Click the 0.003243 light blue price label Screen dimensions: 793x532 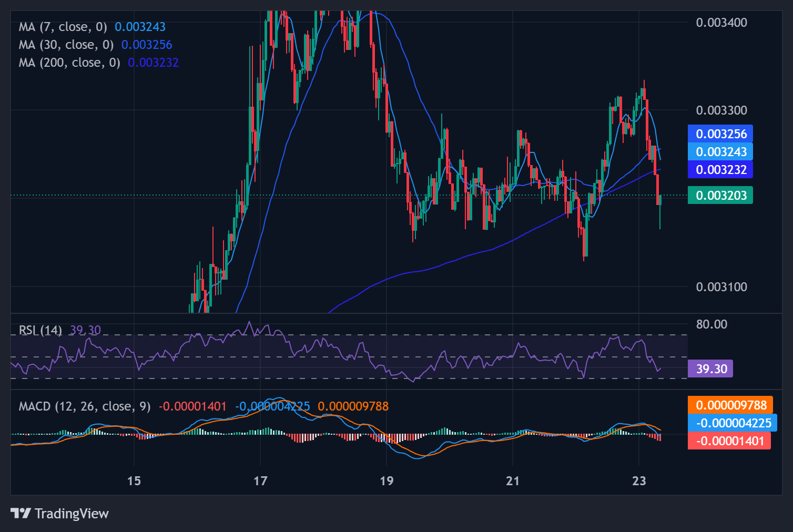click(720, 152)
